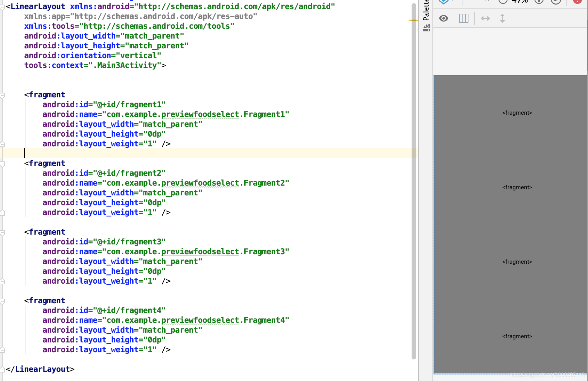Screen dimensions: 588x381
Task: Click the Palette tab's palette icon
Action: click(x=426, y=28)
